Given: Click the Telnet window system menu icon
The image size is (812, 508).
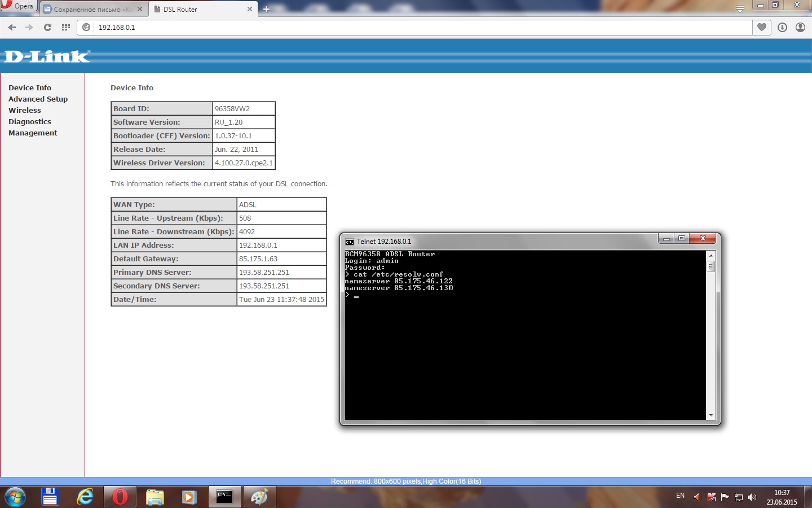Looking at the screenshot, I should click(x=350, y=242).
